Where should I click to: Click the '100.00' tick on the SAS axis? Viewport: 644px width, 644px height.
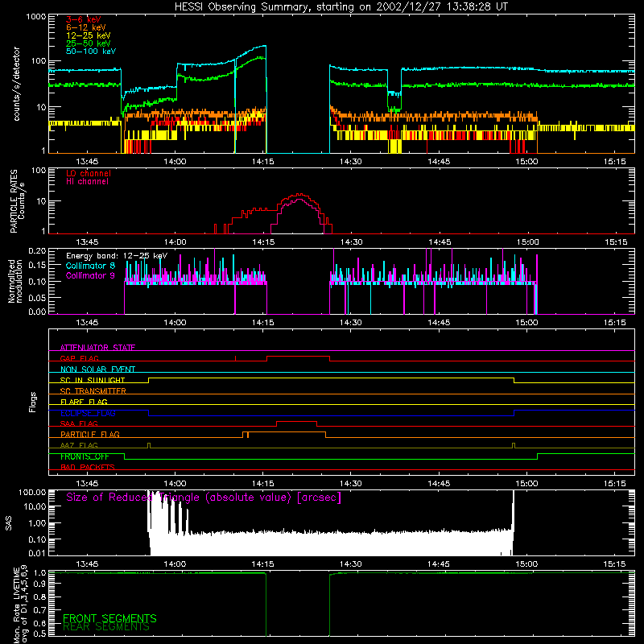click(32, 493)
